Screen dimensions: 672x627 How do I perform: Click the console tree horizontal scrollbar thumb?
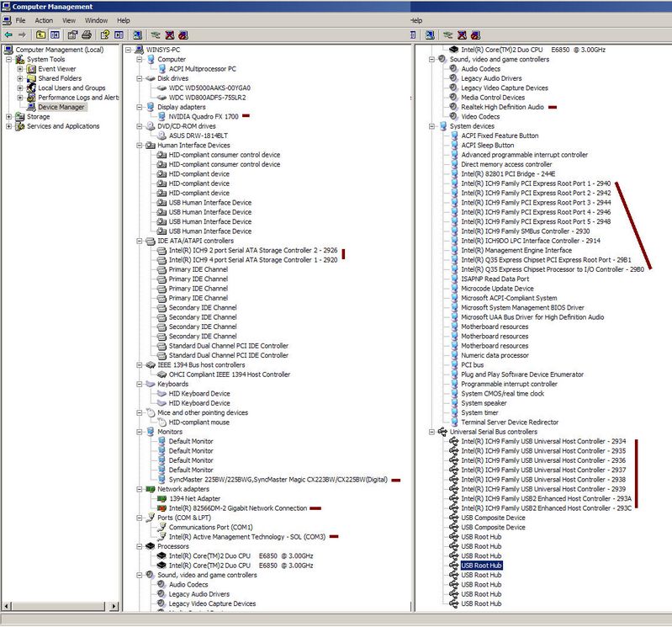57,607
